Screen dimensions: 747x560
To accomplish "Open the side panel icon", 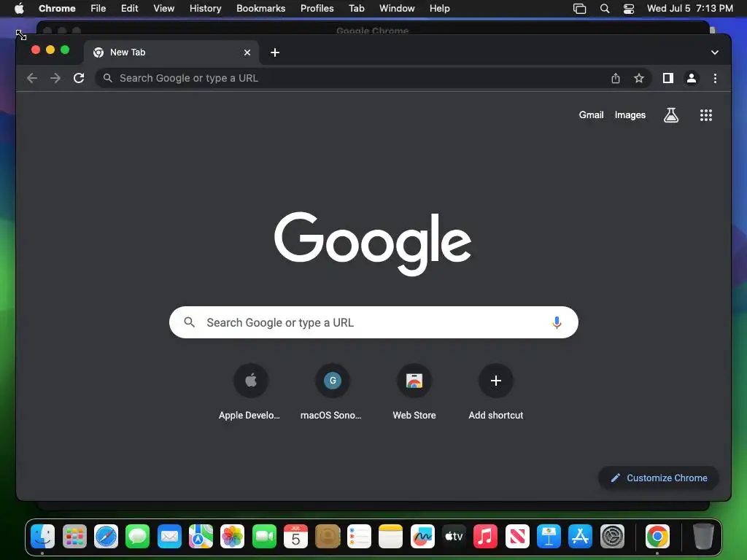I will pyautogui.click(x=668, y=78).
